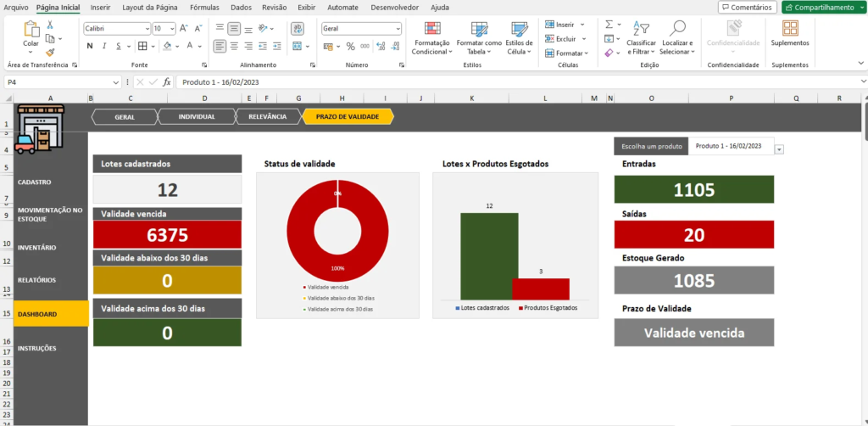Expand the Geral number format dropdown

[397, 28]
